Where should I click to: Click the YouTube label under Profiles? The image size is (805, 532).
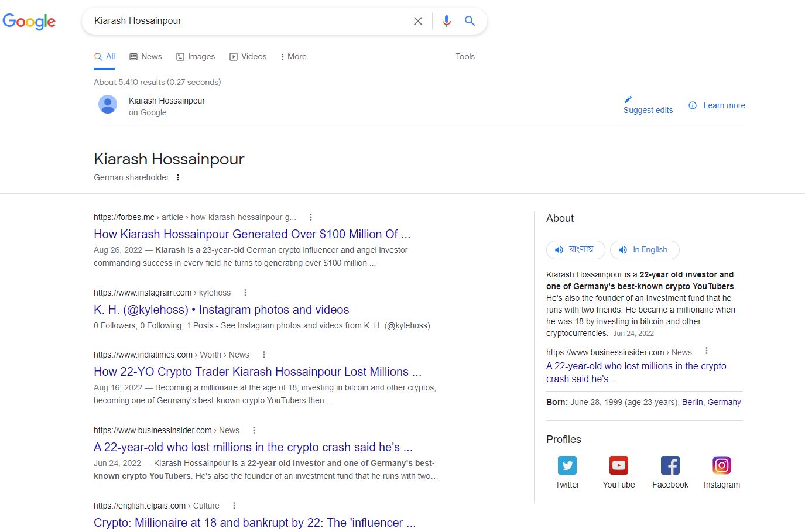[x=619, y=485]
